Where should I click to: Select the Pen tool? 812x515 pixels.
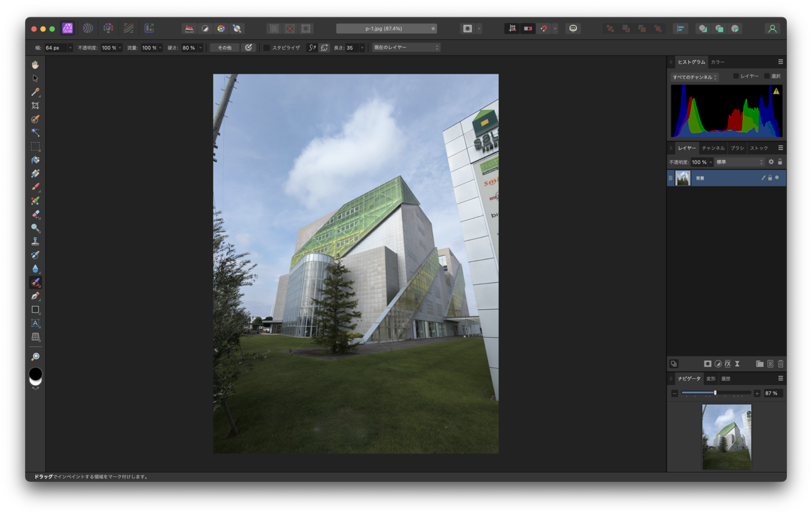(35, 296)
